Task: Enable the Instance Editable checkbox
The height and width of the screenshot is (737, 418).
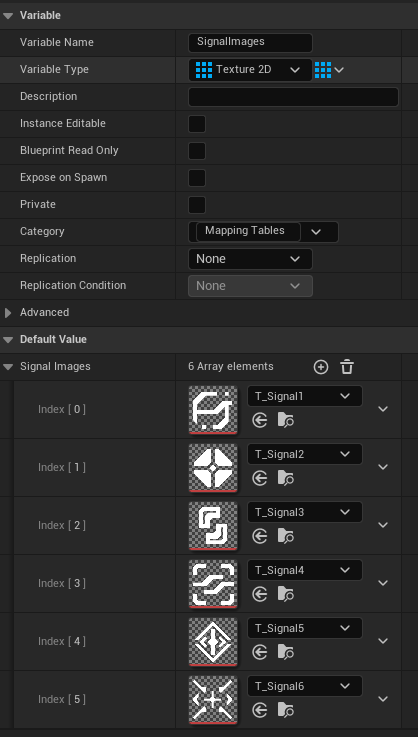Action: coord(197,124)
